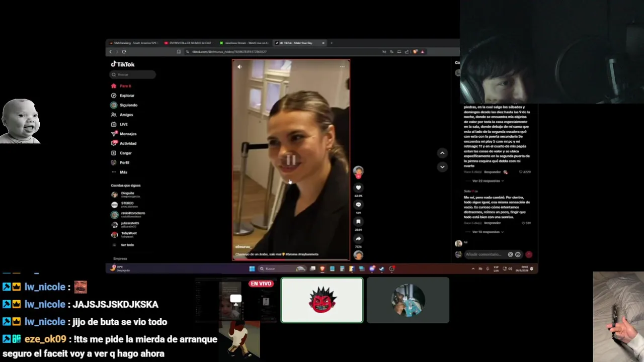Click Responder under the 3229-like comment
Screen dimensions: 644x362
tap(492, 172)
